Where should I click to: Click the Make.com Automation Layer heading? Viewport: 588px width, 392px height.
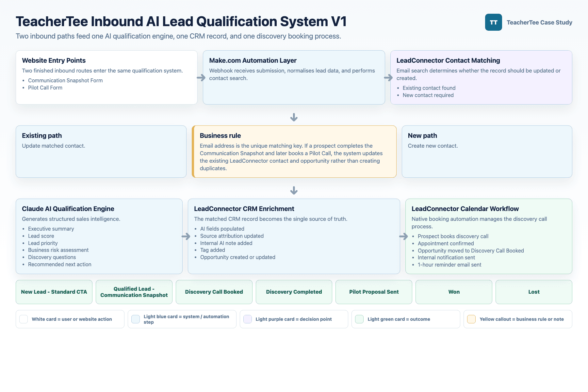253,60
